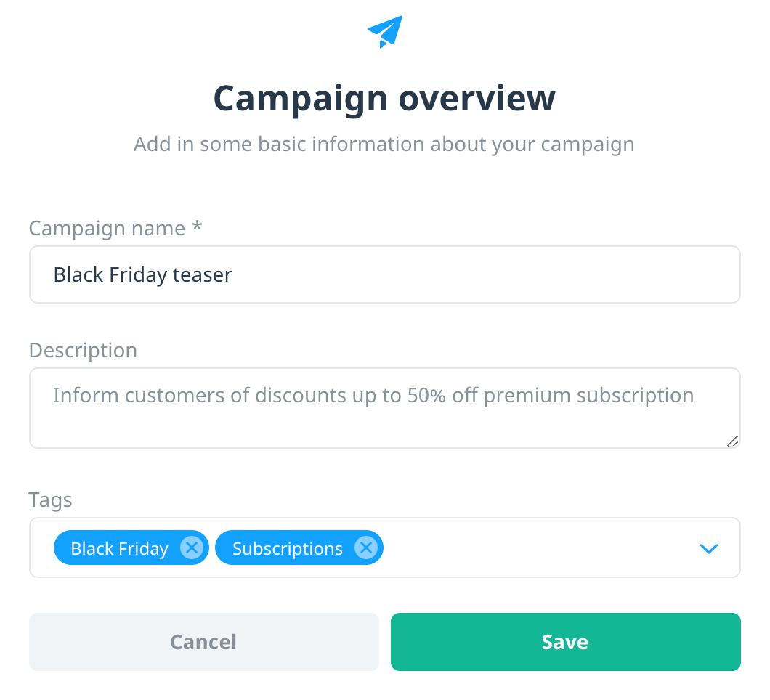Click the Tags label

(x=51, y=500)
